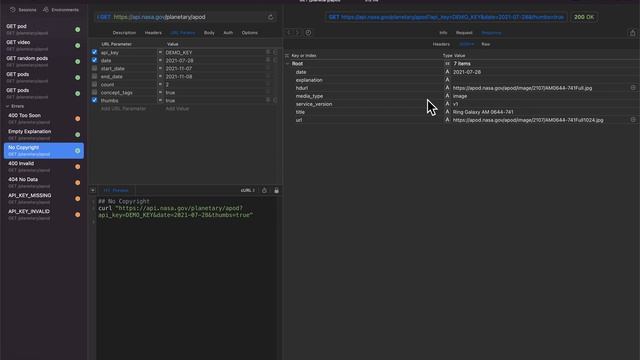Click the Environments icon in sidebar header
Image resolution: width=640 pixels, height=360 pixels.
pyautogui.click(x=46, y=9)
